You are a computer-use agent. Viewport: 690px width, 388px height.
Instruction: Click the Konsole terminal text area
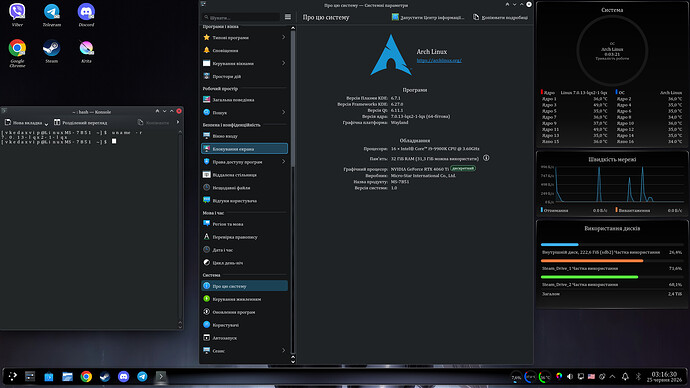pyautogui.click(x=89, y=229)
